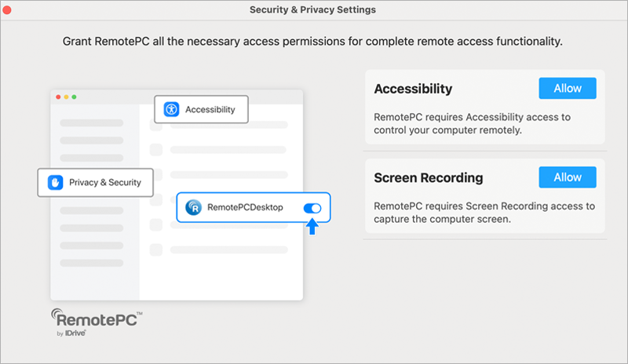Allow Accessibility access
Viewport: 628px width, 364px height.
click(x=568, y=89)
